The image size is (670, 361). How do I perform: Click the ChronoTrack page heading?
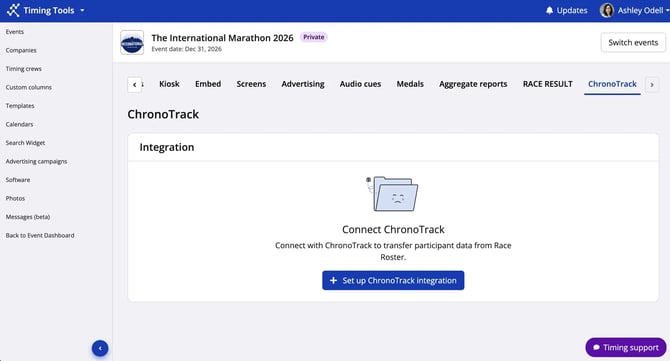click(x=163, y=114)
